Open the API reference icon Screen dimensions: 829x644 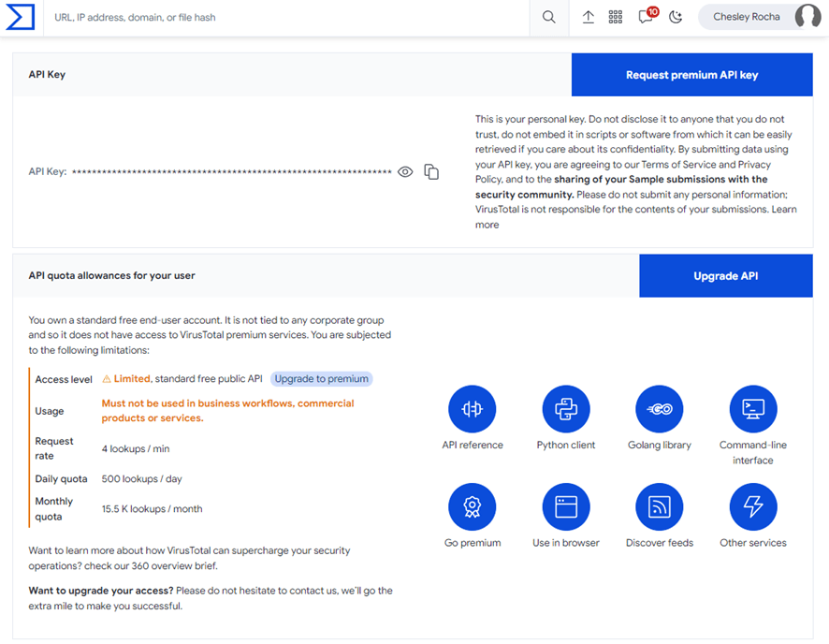click(x=473, y=409)
